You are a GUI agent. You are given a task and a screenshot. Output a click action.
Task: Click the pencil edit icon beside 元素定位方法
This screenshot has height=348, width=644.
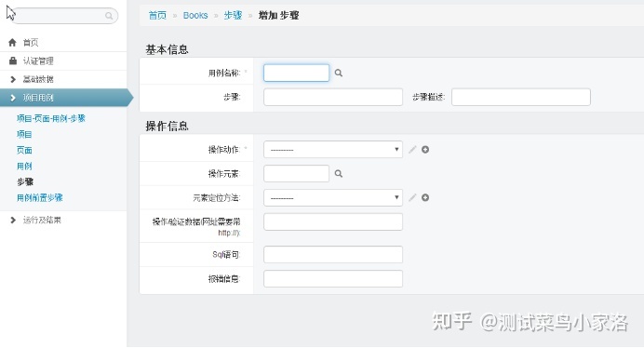pos(412,197)
